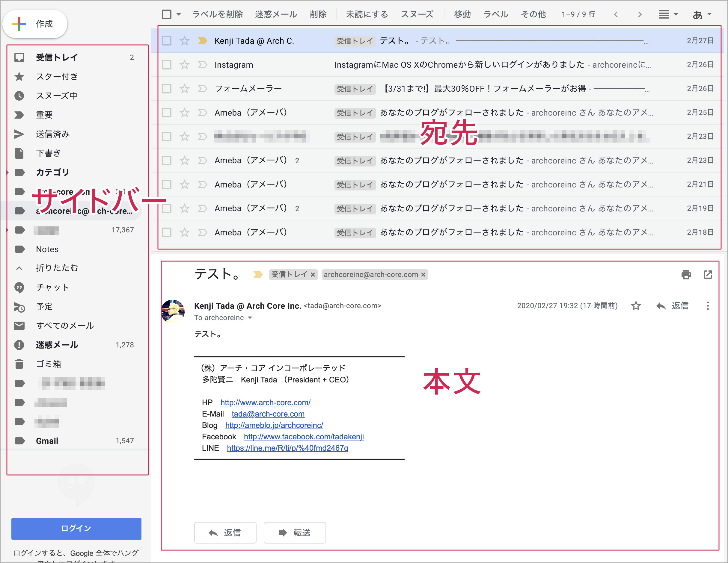The image size is (728, 563).
Task: Expand recipient details beside To archcoreinc
Action: pyautogui.click(x=250, y=318)
